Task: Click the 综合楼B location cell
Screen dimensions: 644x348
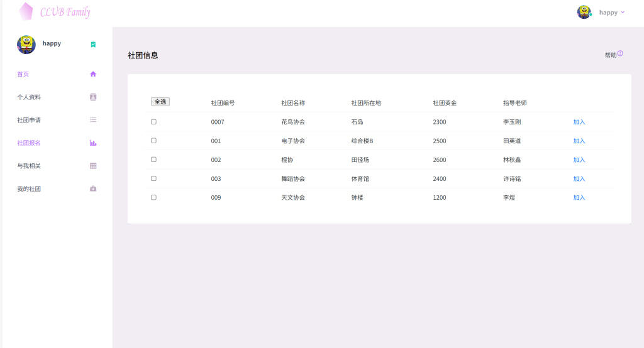Action: (362, 141)
